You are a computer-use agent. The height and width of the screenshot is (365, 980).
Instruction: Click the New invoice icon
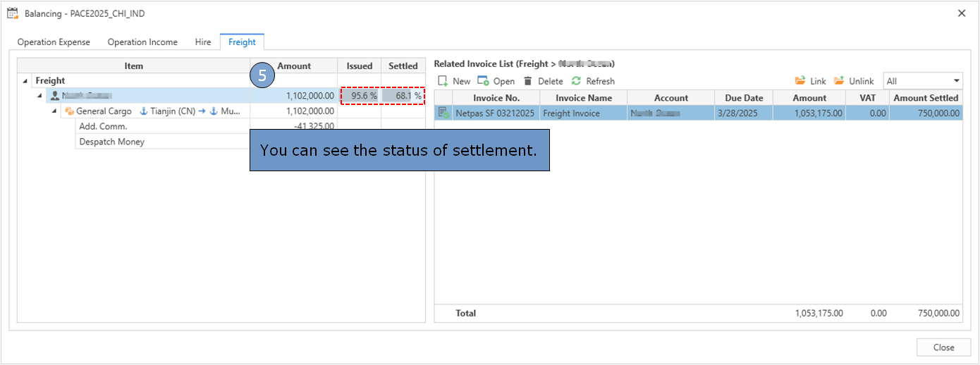(443, 81)
